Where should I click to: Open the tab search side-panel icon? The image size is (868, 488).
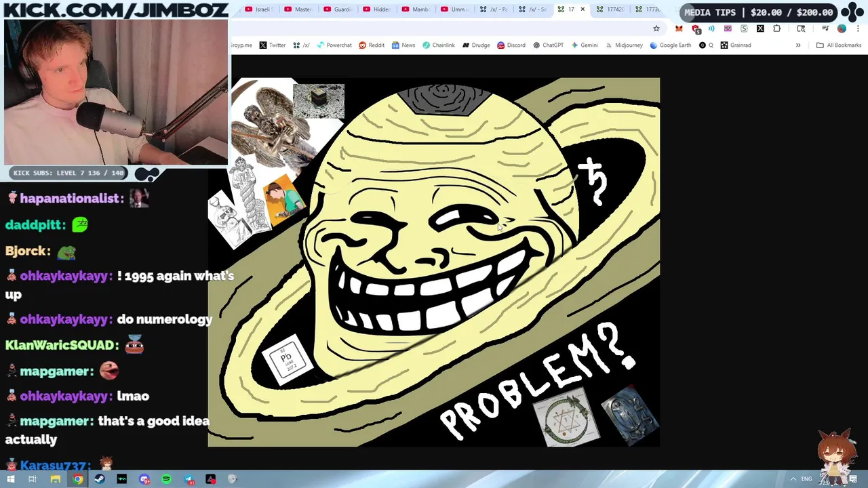801,28
